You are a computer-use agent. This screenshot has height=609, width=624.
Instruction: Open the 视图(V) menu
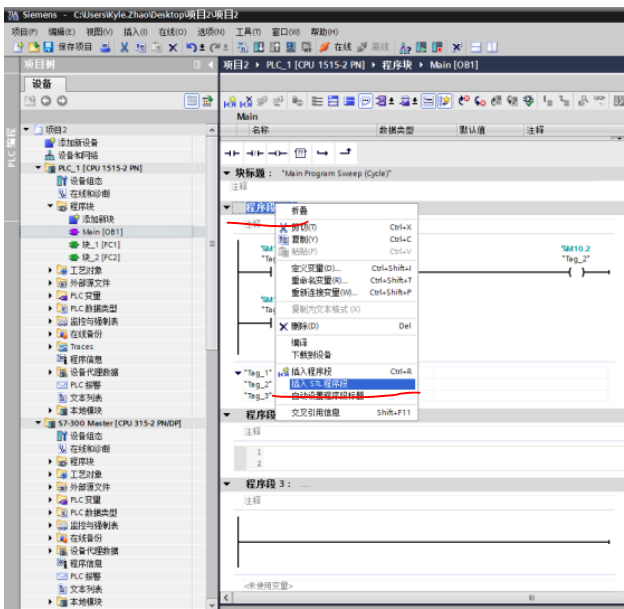pyautogui.click(x=99, y=32)
